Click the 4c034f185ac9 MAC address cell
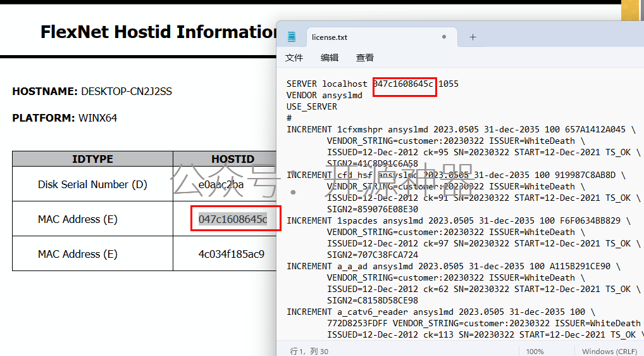 coord(225,254)
